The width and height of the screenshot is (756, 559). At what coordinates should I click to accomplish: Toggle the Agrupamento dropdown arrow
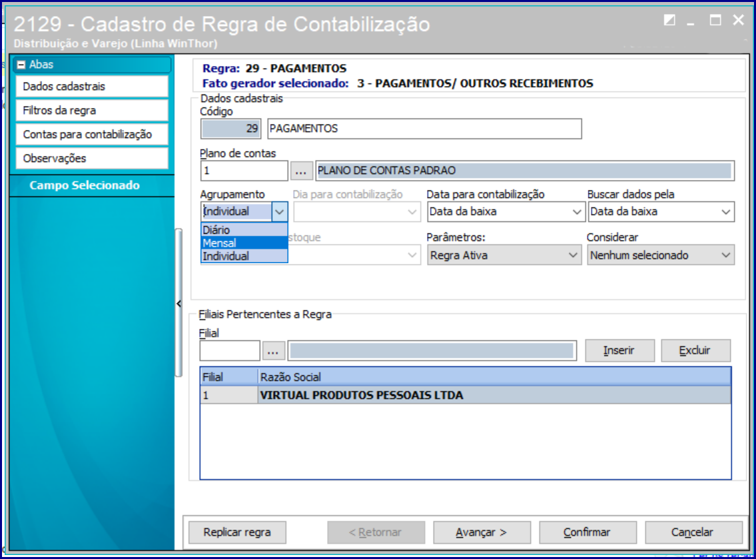(280, 212)
